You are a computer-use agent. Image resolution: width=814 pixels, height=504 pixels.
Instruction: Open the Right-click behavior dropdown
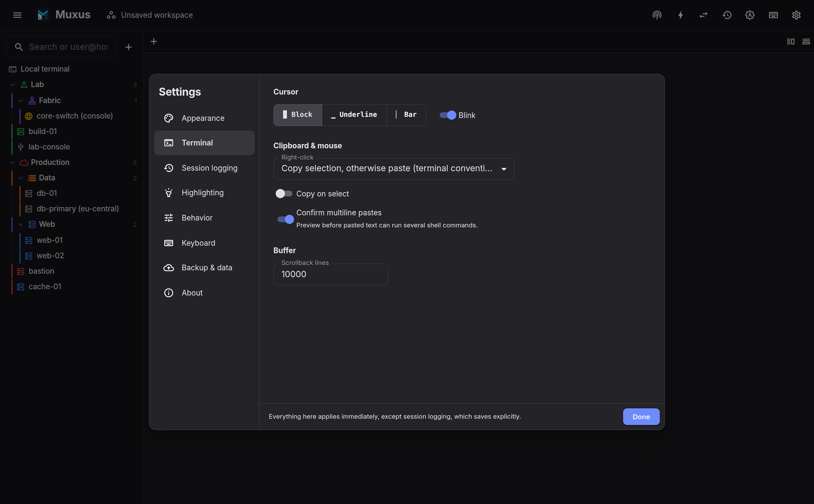[x=394, y=169]
